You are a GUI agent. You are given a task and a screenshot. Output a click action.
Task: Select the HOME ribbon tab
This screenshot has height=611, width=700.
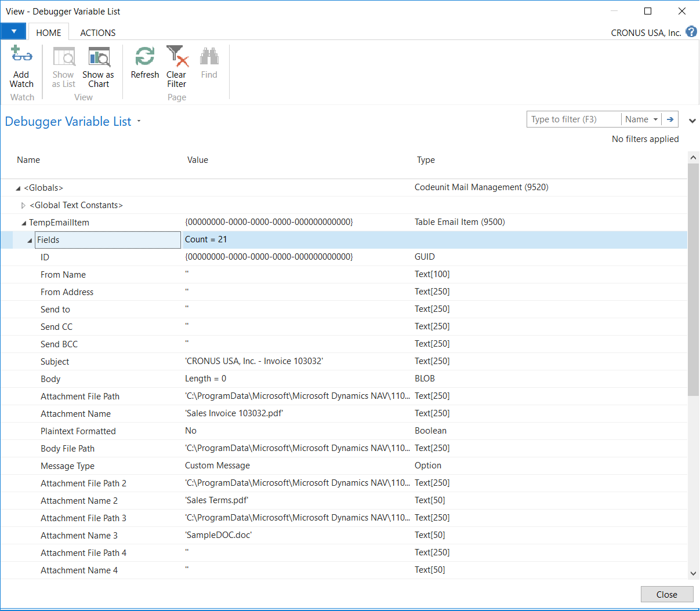coord(49,33)
